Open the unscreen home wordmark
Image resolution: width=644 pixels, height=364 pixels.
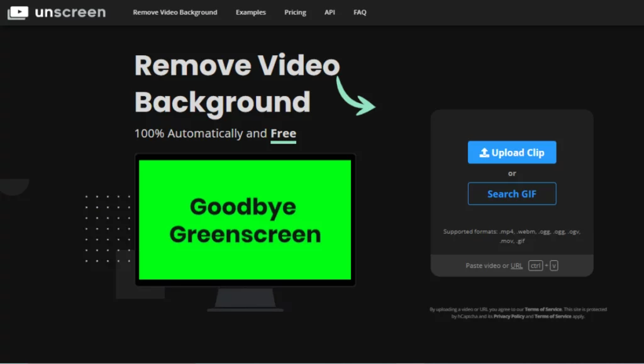coord(70,13)
